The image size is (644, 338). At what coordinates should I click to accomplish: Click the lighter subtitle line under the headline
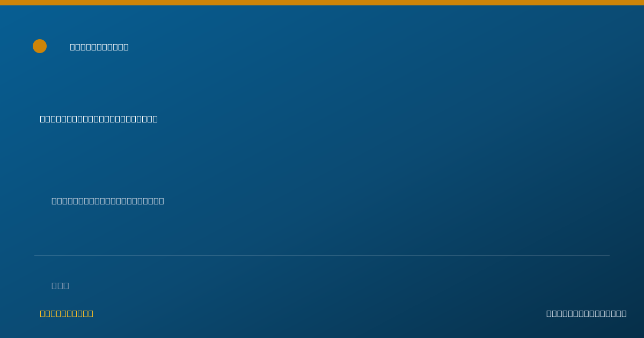pos(108,201)
